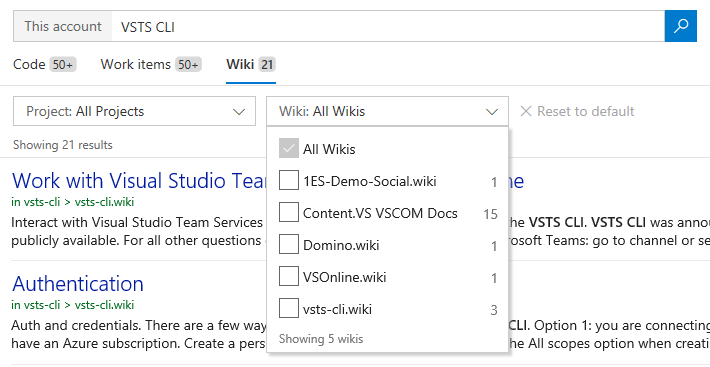Open the Project: All Projects dropdown
710x367 pixels.
point(134,111)
